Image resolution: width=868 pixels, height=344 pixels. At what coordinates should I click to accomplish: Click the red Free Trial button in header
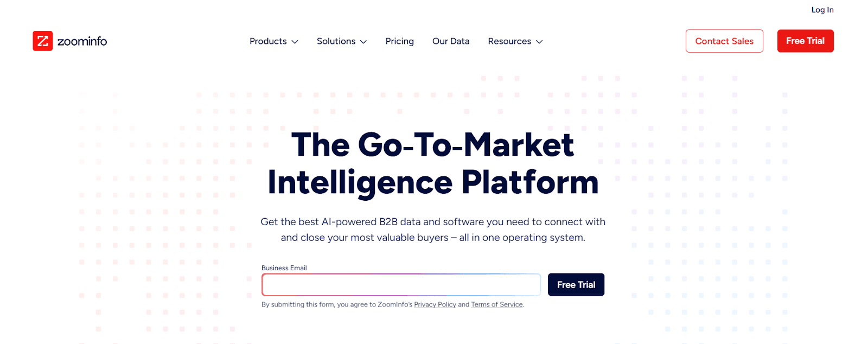point(805,41)
